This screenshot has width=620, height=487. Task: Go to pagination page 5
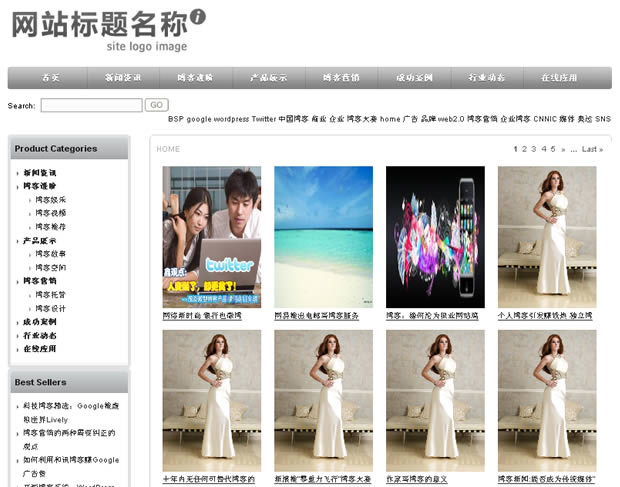[x=553, y=149]
